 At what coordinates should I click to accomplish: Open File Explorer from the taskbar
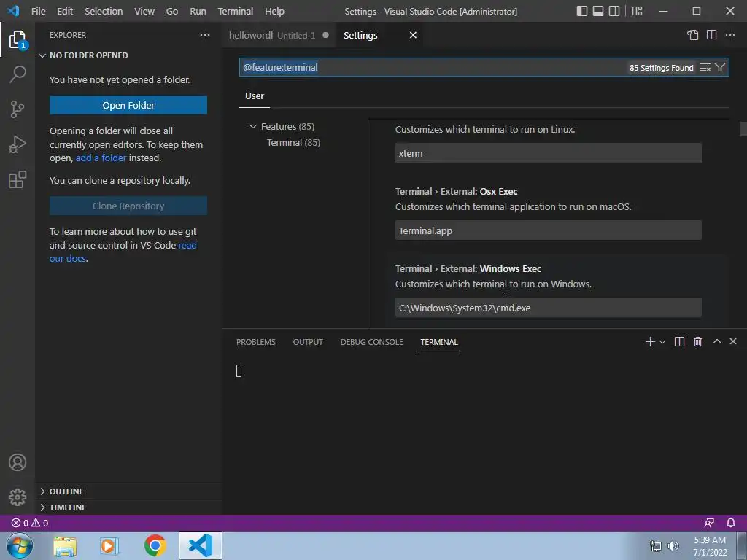coord(65,546)
